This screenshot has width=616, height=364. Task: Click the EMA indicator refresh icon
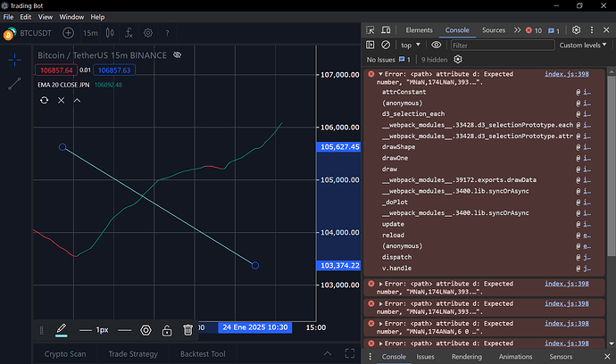(x=44, y=101)
